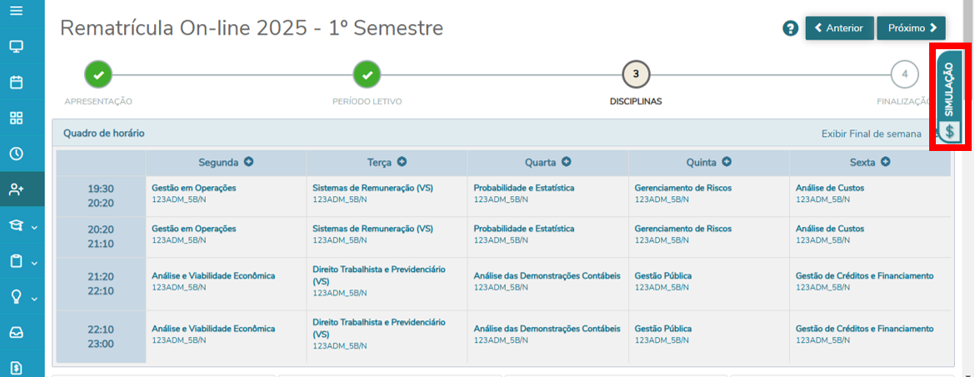Click the clock icon in the sidebar
Image resolution: width=980 pixels, height=377 pixels.
pos(16,153)
